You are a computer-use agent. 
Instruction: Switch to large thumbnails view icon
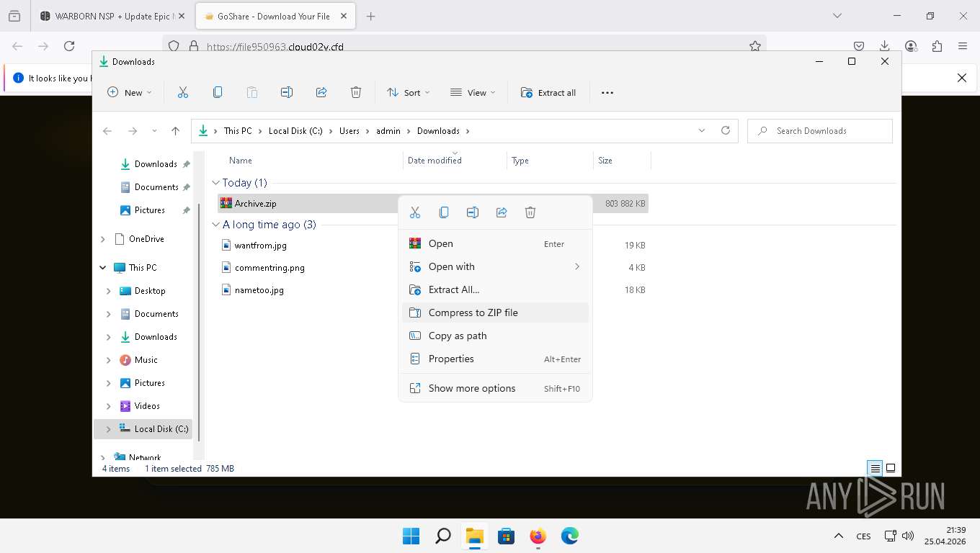(891, 468)
